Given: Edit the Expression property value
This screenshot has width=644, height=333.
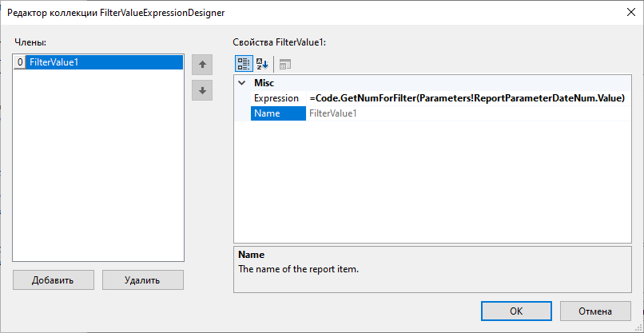Looking at the screenshot, I should (x=467, y=98).
